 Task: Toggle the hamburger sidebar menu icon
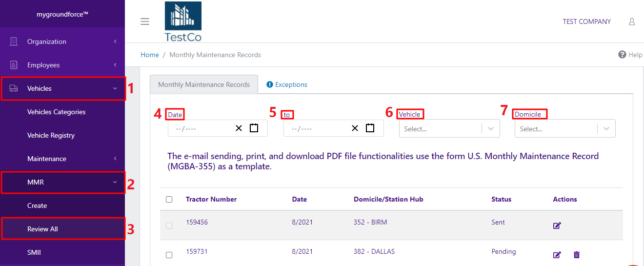click(x=145, y=21)
